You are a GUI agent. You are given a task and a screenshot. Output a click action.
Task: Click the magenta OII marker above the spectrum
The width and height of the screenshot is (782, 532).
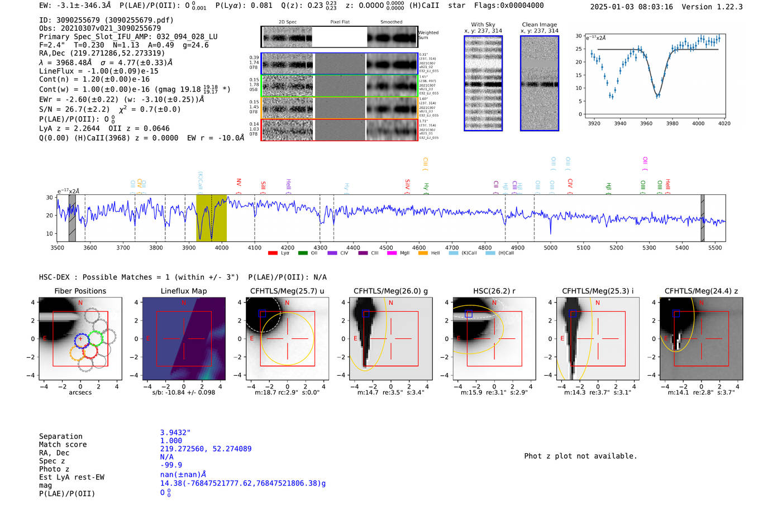pyautogui.click(x=645, y=164)
